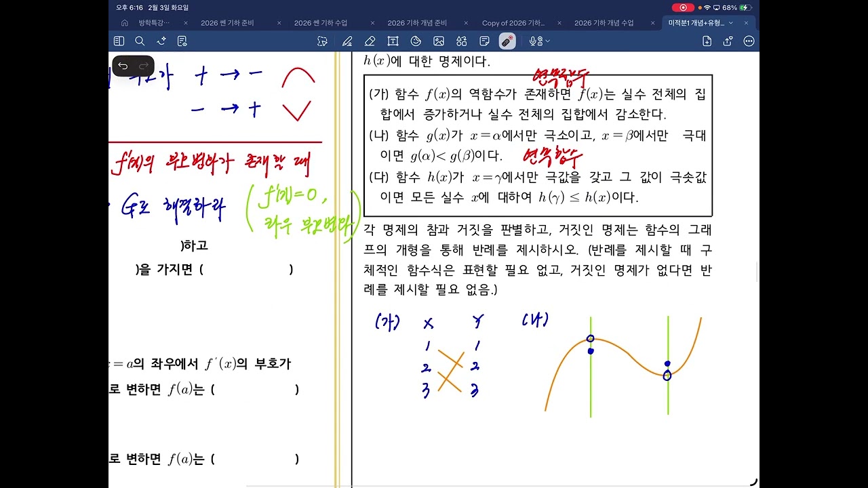Switch to 2026 쎈 기하 준비 tab

[227, 22]
